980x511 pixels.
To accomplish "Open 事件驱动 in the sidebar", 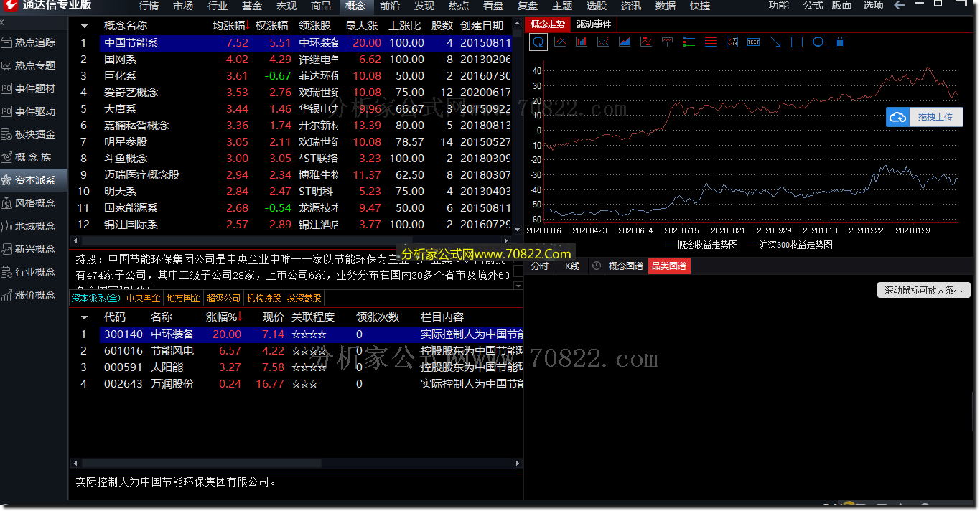I will click(34, 111).
